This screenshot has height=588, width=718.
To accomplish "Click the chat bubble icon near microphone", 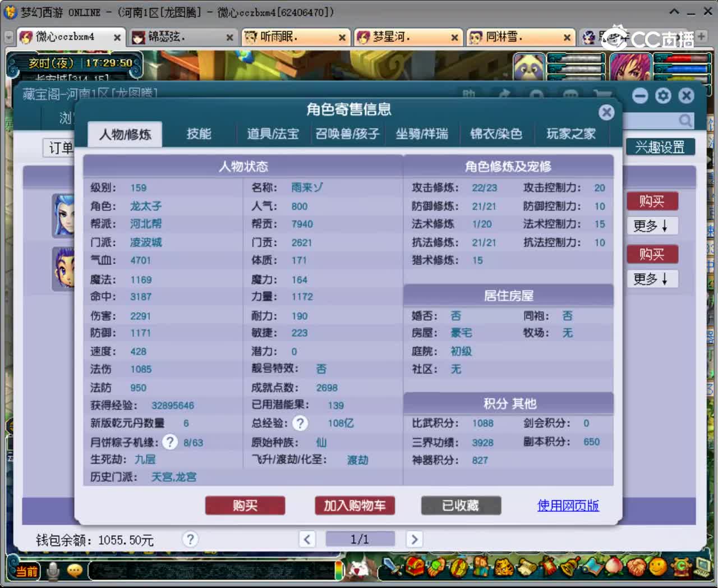I will (x=75, y=571).
